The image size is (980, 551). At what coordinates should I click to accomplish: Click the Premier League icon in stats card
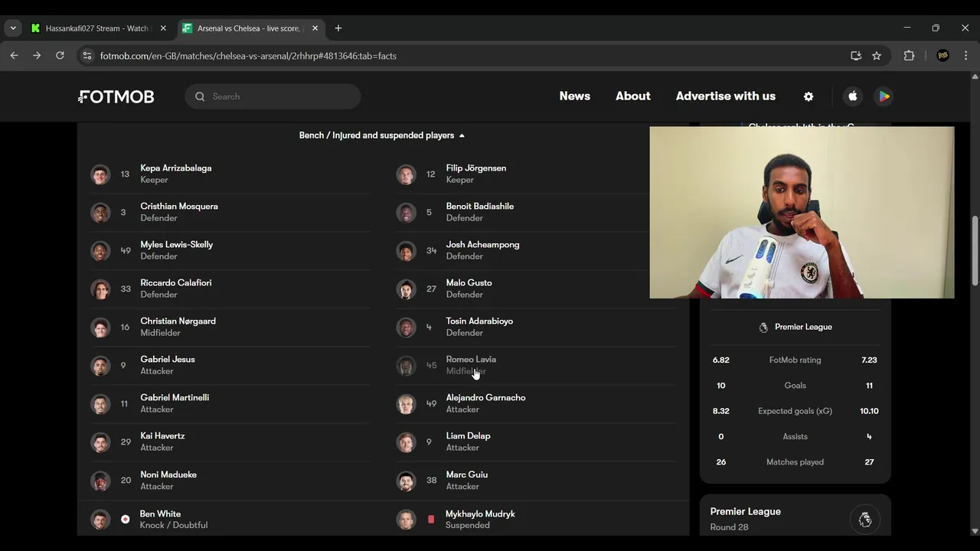click(x=763, y=328)
